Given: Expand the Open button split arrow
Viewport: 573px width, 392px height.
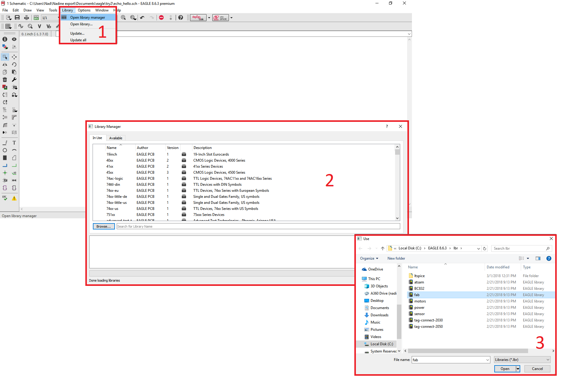Looking at the screenshot, I should point(518,369).
